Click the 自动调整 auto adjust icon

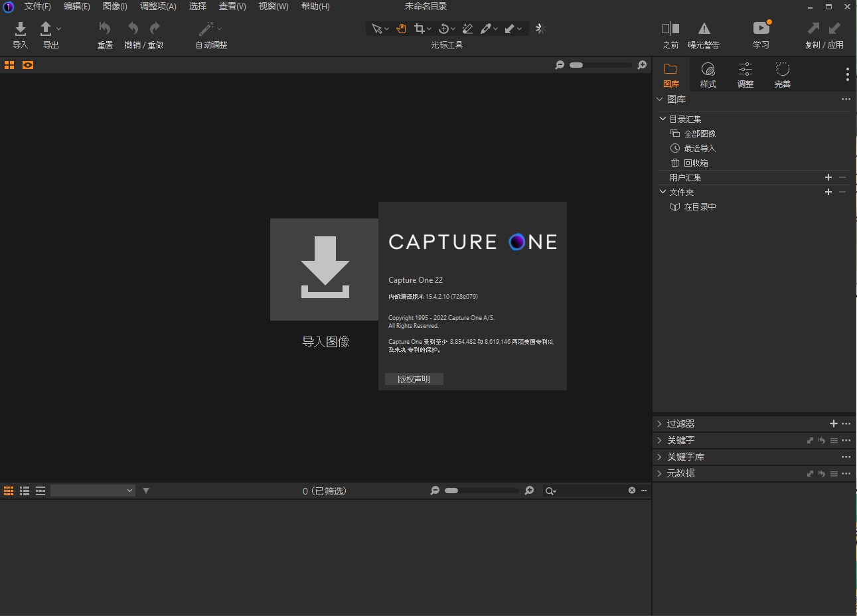(207, 30)
